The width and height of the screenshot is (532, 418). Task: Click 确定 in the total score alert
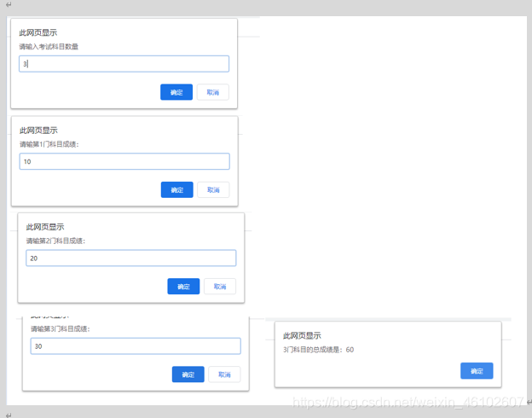(477, 371)
